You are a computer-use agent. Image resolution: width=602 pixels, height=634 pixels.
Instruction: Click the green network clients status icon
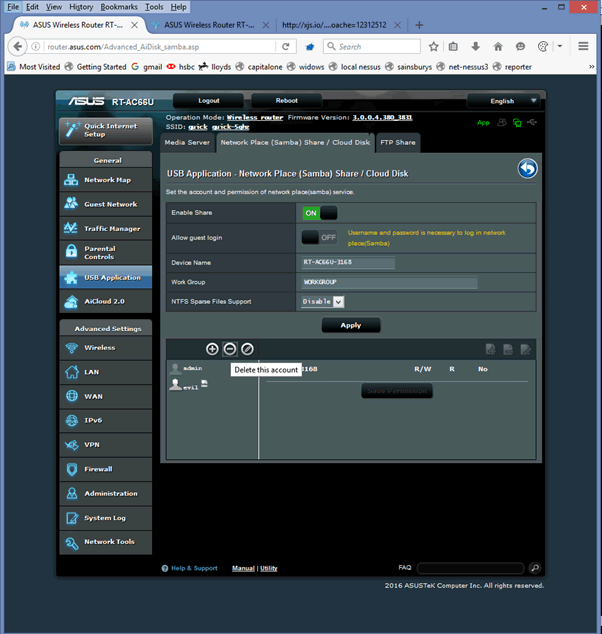tap(517, 123)
